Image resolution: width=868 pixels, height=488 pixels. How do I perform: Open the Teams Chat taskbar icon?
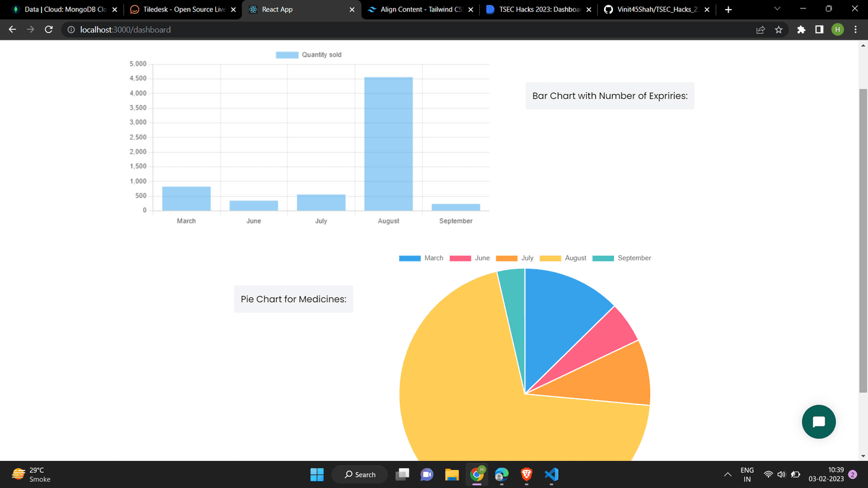pos(427,475)
